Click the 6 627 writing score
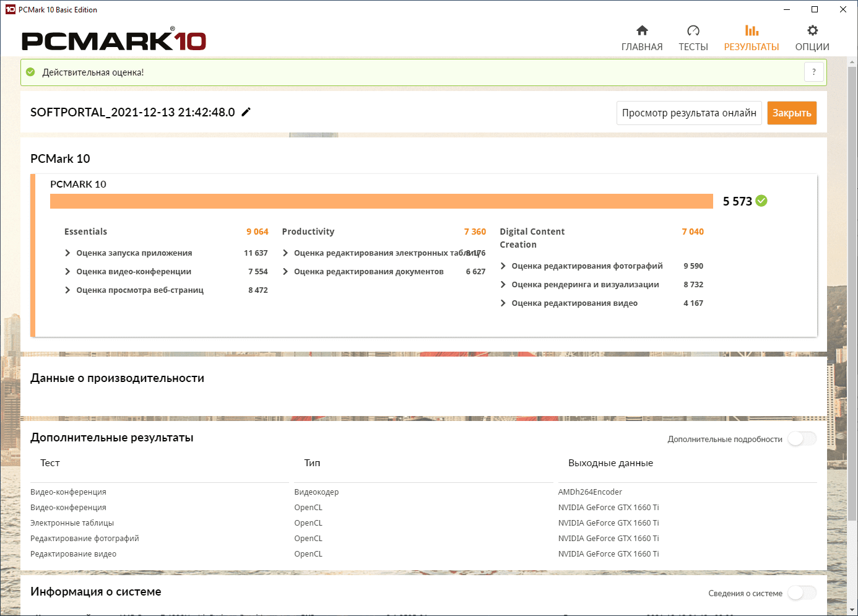858x616 pixels. (x=475, y=272)
